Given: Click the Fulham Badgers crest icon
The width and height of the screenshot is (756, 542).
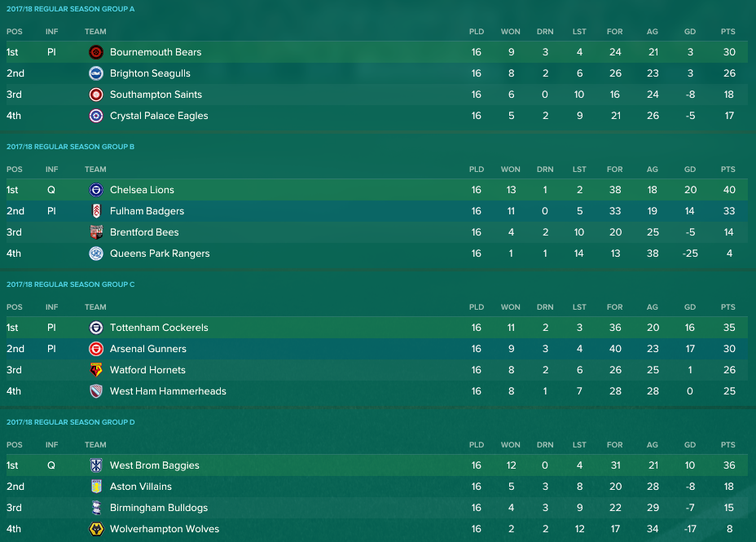Looking at the screenshot, I should (x=96, y=211).
